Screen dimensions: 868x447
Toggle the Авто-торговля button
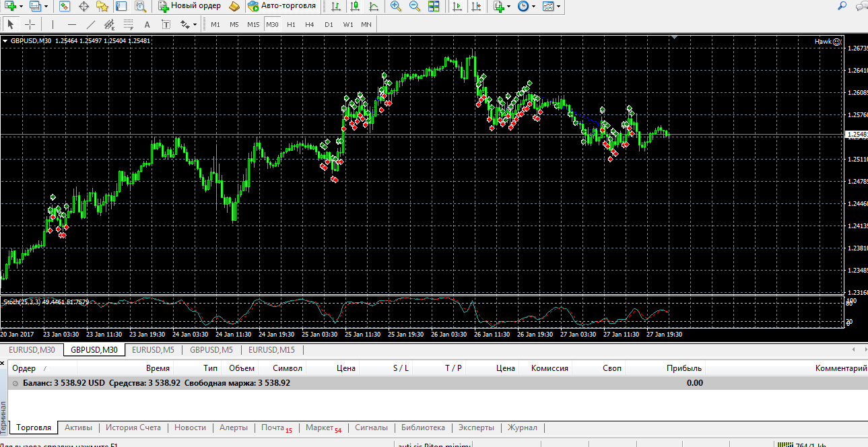click(281, 6)
